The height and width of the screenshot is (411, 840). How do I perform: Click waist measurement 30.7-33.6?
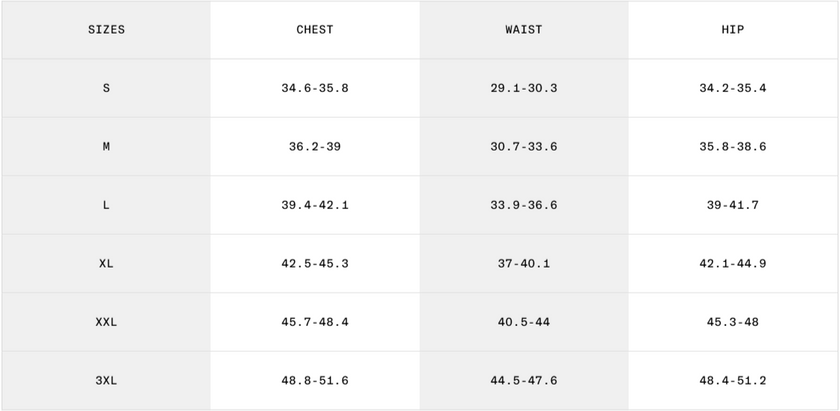pos(524,147)
